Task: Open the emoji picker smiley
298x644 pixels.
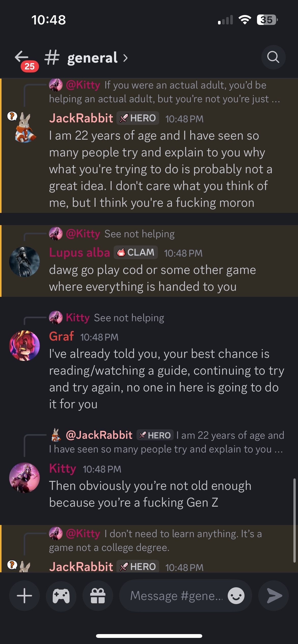Action: (x=236, y=596)
